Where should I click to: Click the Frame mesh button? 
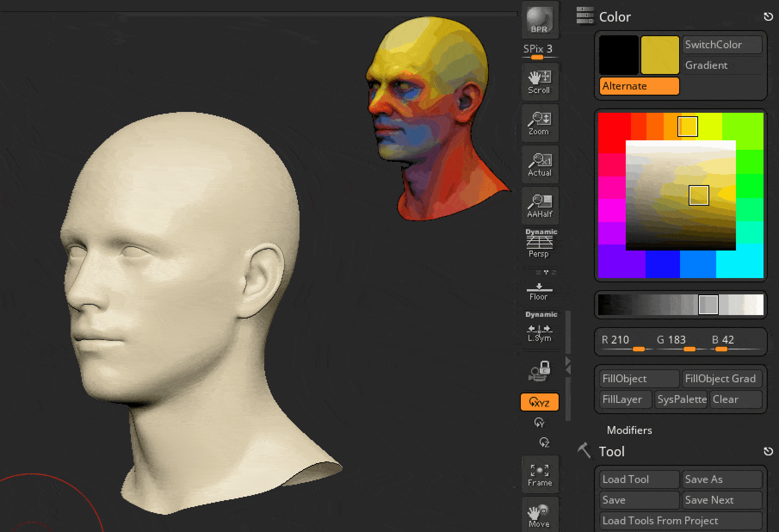pos(540,474)
